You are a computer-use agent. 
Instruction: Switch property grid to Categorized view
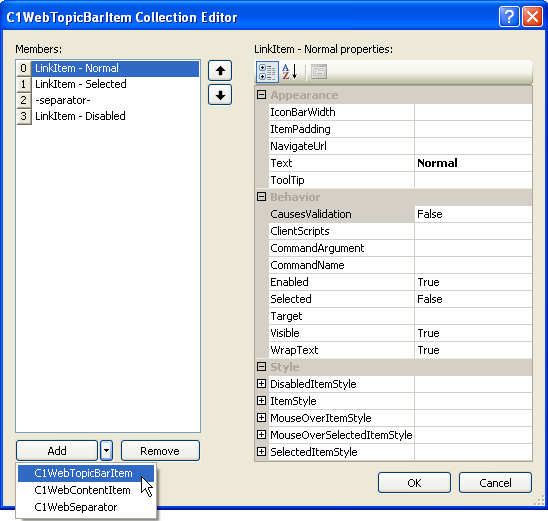point(267,72)
